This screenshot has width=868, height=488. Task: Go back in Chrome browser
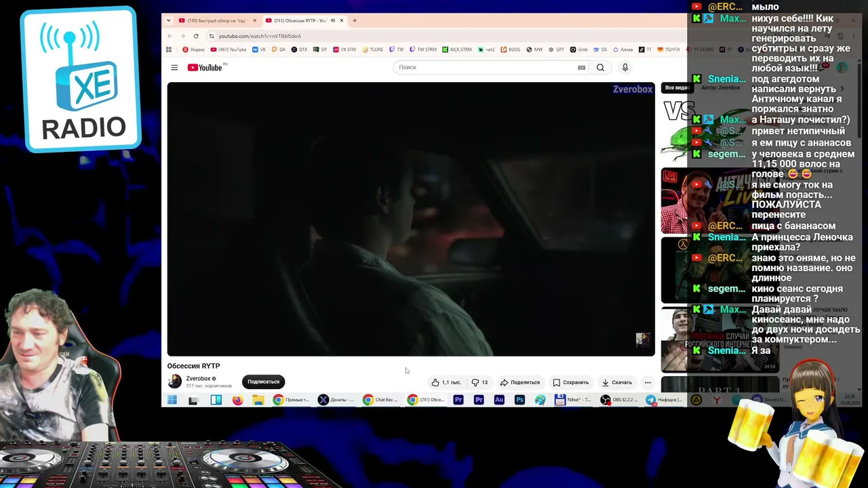click(x=170, y=36)
